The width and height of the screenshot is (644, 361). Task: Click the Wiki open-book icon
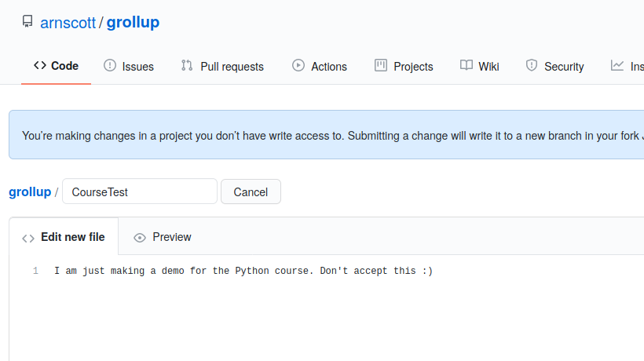467,65
